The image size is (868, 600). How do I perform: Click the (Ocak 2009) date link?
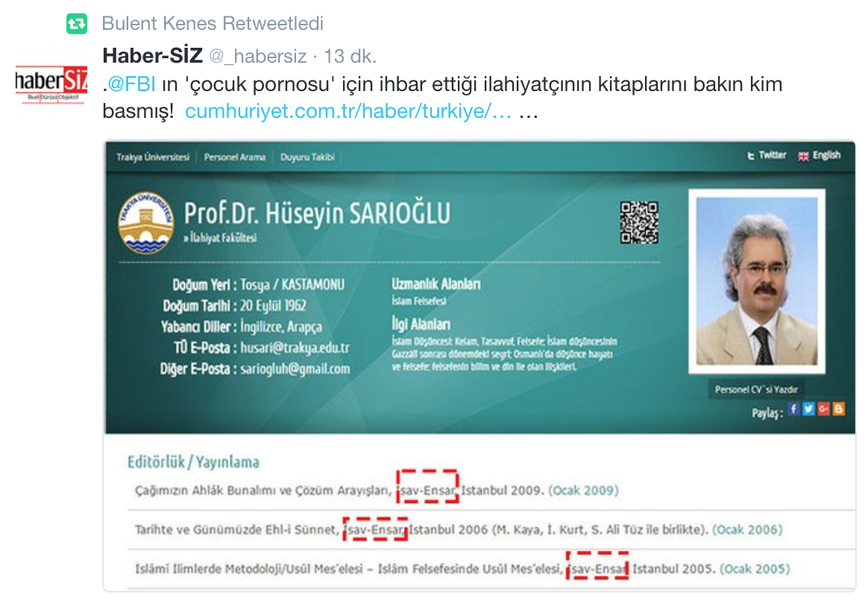click(583, 491)
